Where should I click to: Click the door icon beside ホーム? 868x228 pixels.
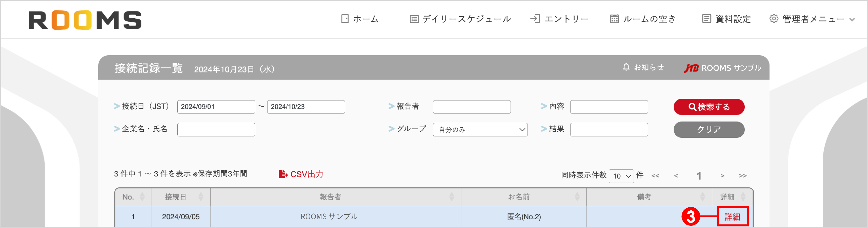pos(345,19)
